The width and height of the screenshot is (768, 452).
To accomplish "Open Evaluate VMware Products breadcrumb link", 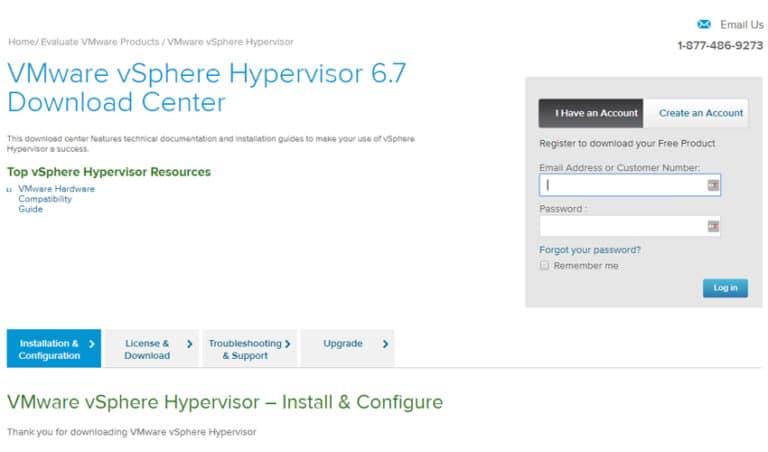I will click(100, 42).
